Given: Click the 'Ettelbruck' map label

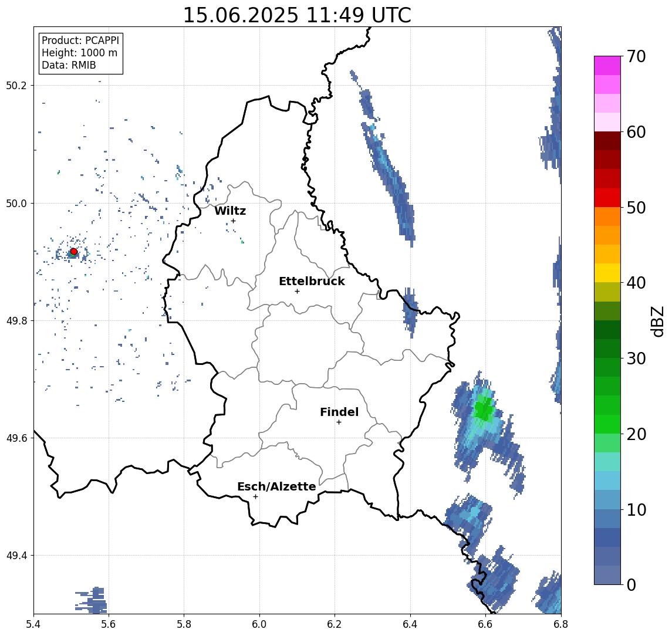Looking at the screenshot, I should coord(312,281).
